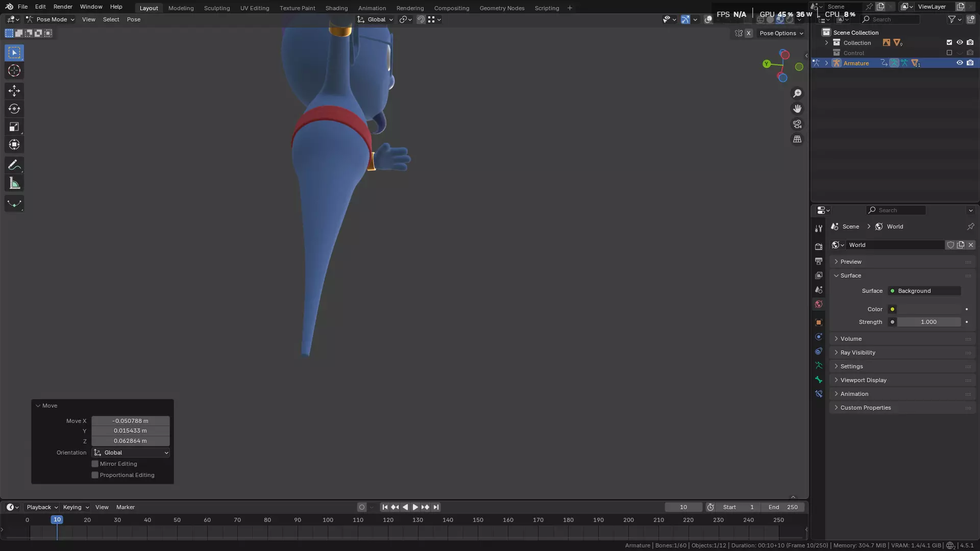
Task: Open the Object properties tab
Action: coord(819,322)
